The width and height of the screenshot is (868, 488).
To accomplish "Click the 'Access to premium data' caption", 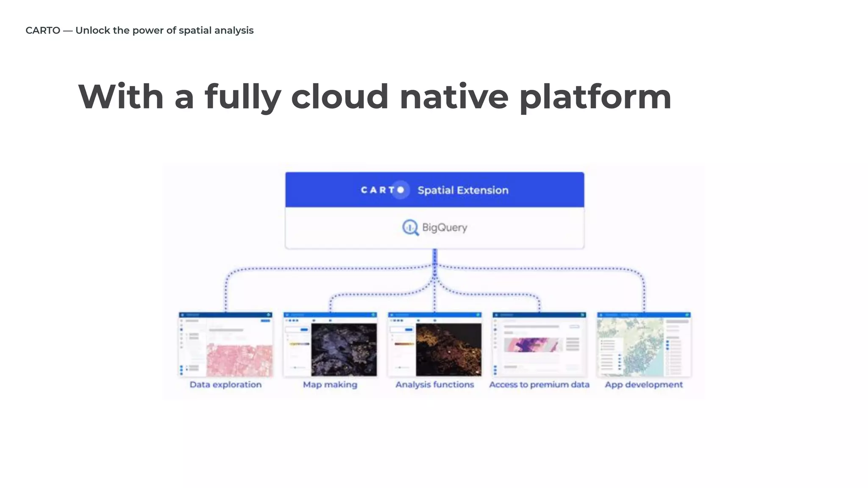I will (539, 385).
